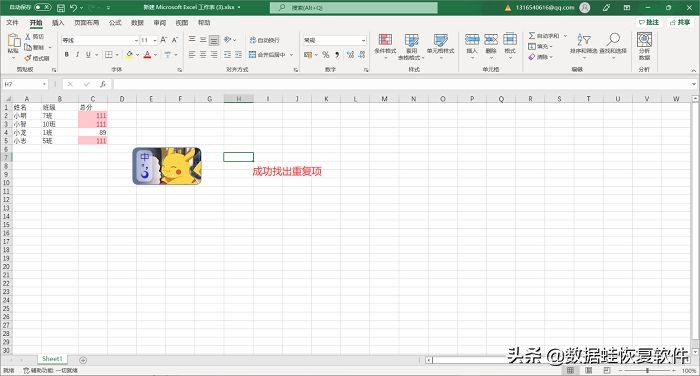The image size is (700, 376).
Task: Open the Borders dropdown arrow
Action: 117,54
